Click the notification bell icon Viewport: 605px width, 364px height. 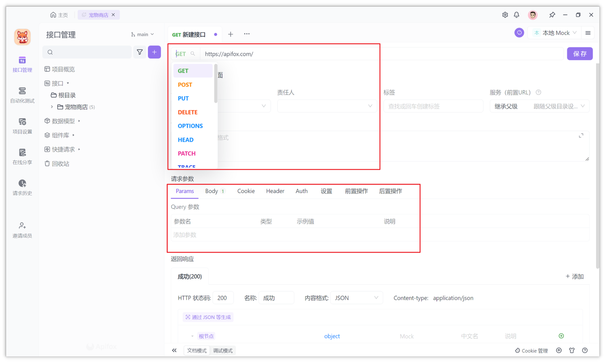tap(517, 15)
